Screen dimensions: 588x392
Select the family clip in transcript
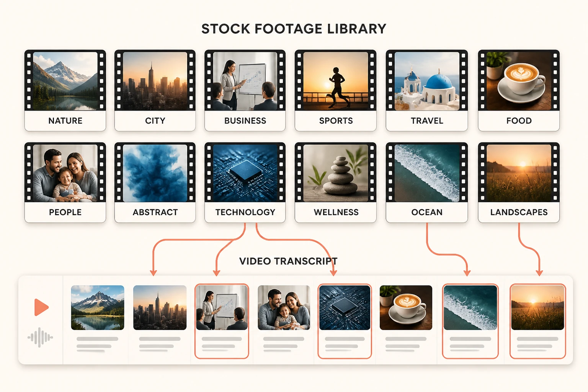[x=284, y=307]
